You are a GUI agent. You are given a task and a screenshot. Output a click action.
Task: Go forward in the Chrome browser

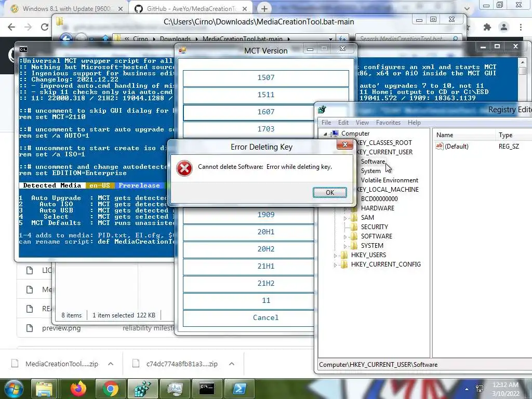(28, 27)
